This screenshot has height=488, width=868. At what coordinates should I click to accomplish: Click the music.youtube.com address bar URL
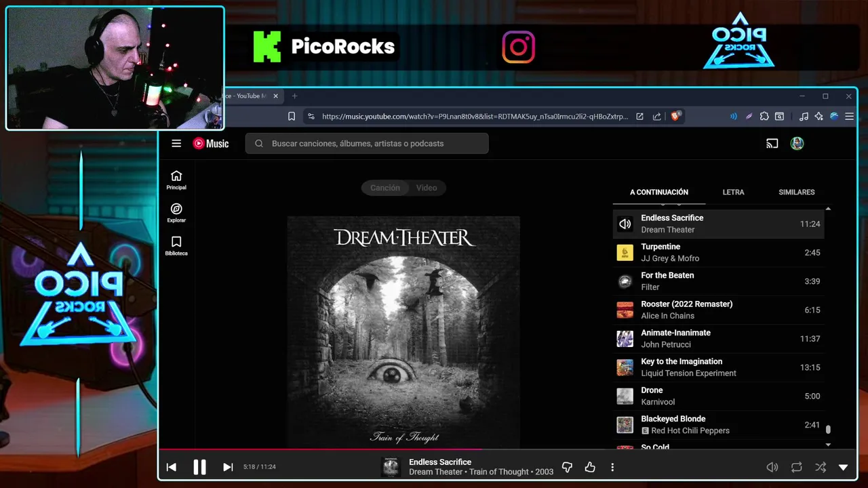pyautogui.click(x=475, y=117)
